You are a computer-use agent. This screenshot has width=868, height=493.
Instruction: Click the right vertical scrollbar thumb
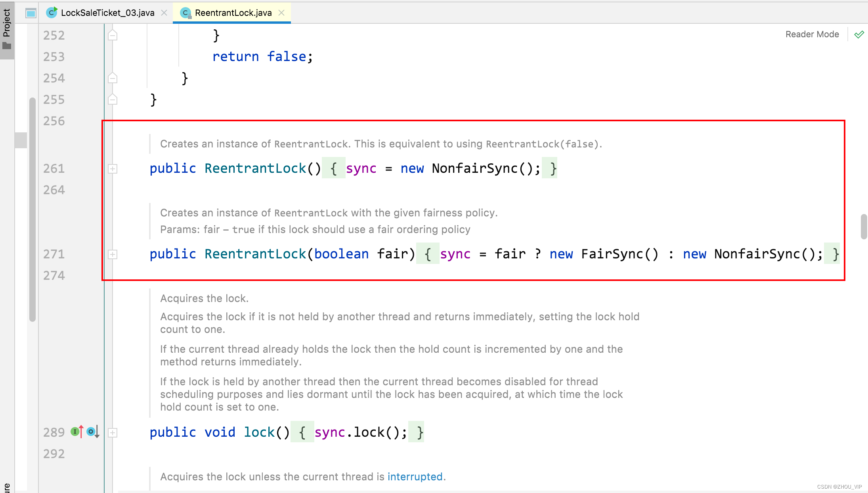pos(864,227)
